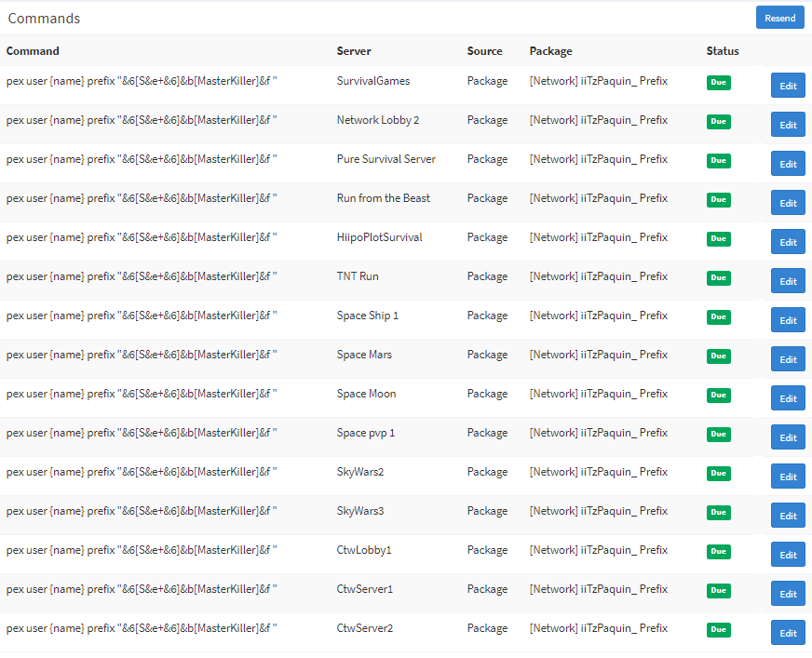Screen dimensions: 812x658
Task: Click the Package column header
Action: pyautogui.click(x=550, y=51)
